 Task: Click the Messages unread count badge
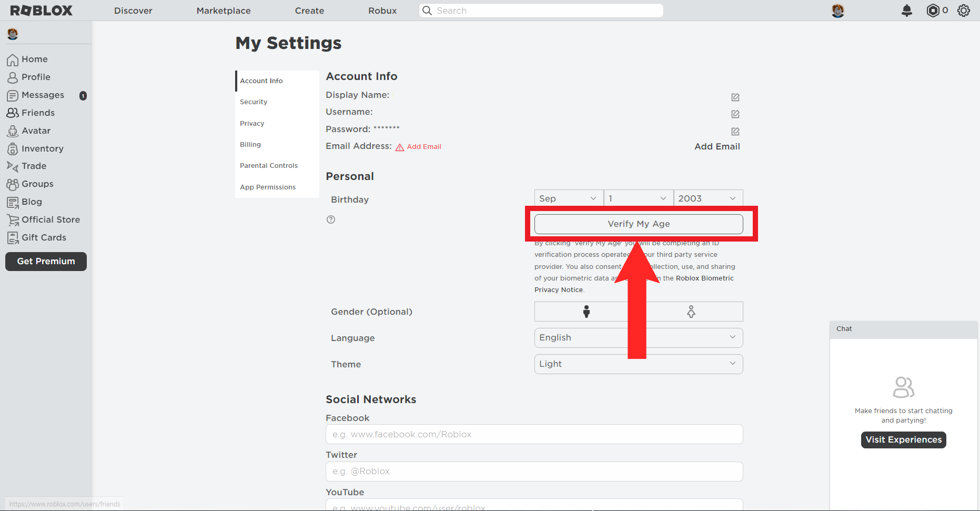tap(83, 96)
